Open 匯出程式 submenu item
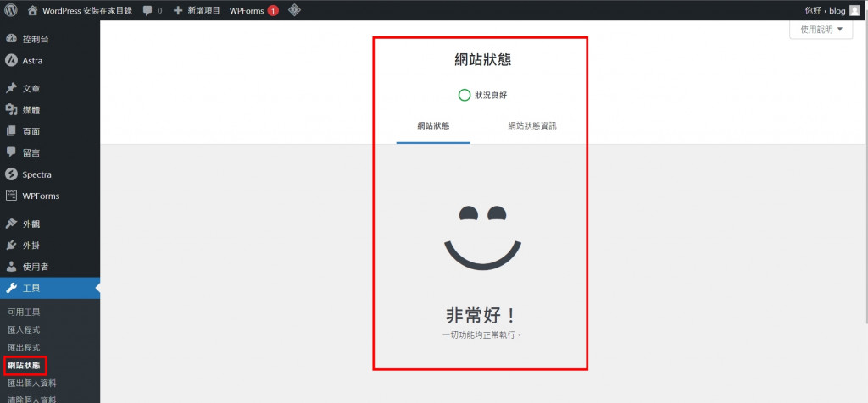The height and width of the screenshot is (403, 868). (24, 347)
